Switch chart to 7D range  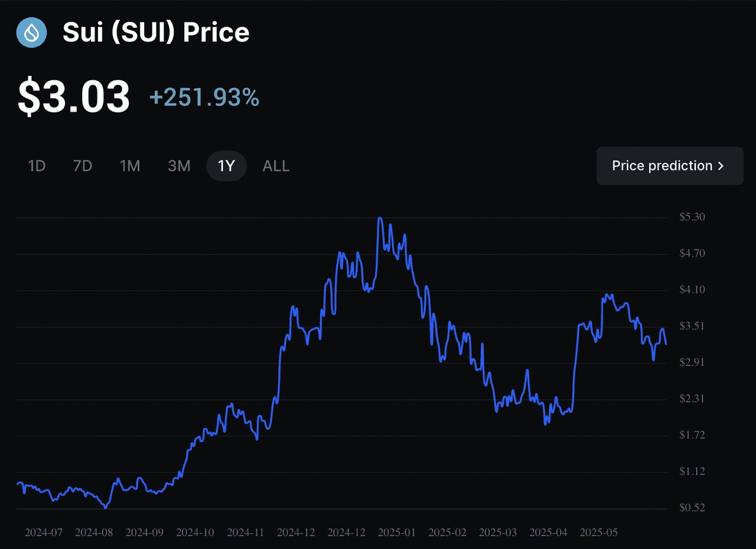(83, 166)
